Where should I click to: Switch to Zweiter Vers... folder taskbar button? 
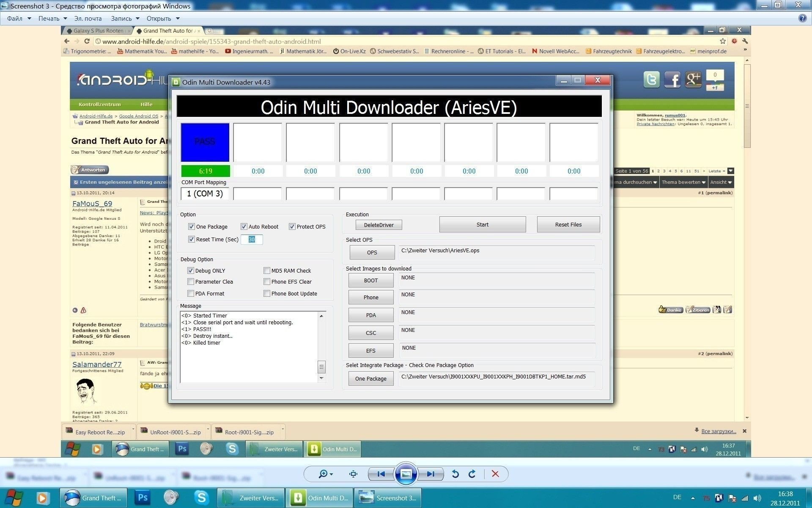[251, 498]
